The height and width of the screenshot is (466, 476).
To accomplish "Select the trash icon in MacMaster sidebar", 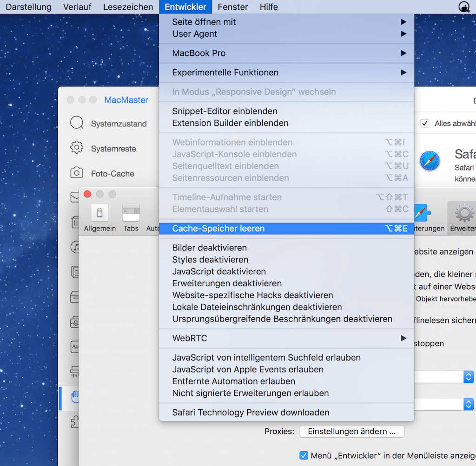I will coord(75,222).
